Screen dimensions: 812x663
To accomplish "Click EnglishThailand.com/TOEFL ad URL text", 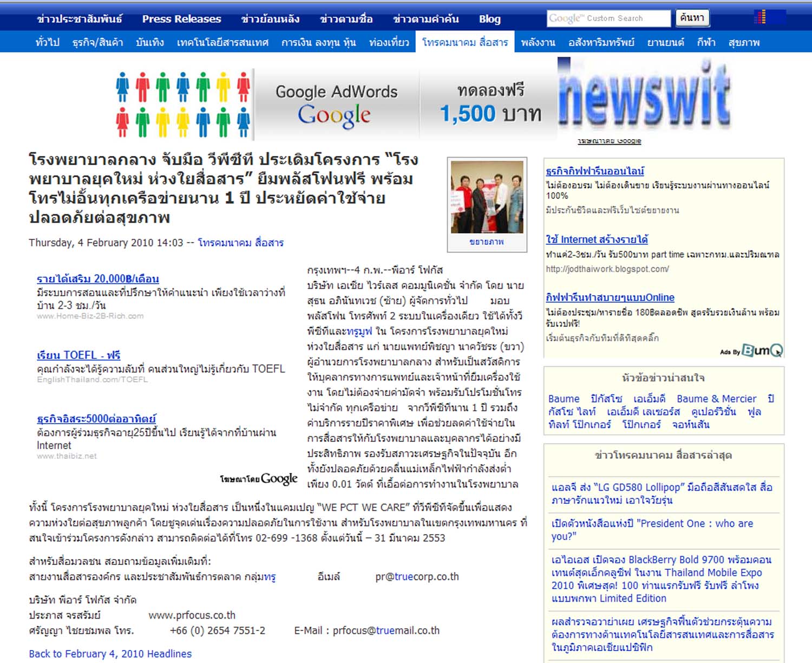I will 92,380.
